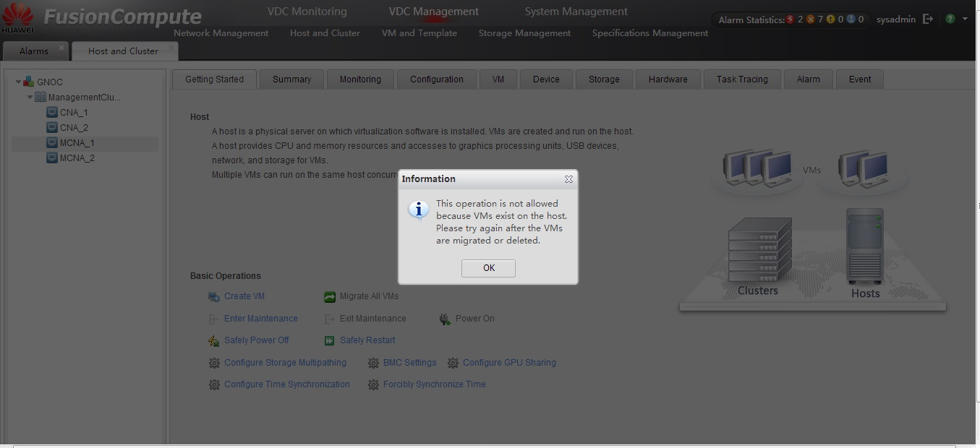Click the BMC Settings gear icon
Image resolution: width=980 pixels, height=448 pixels.
tap(373, 363)
